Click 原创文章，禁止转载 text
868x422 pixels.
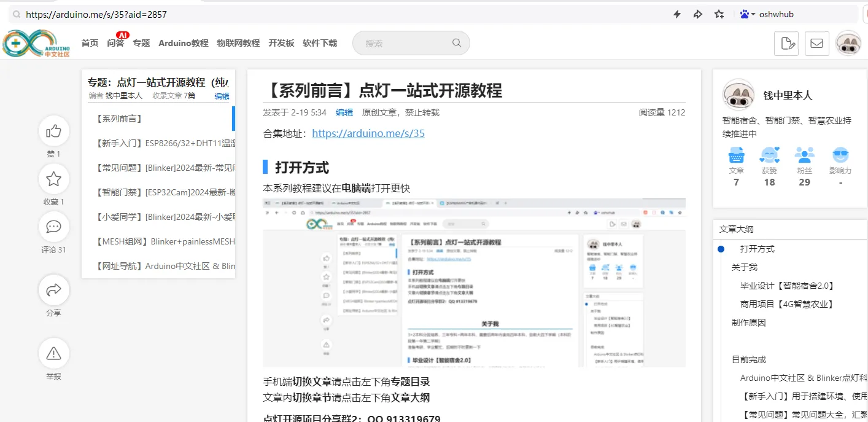tap(401, 112)
